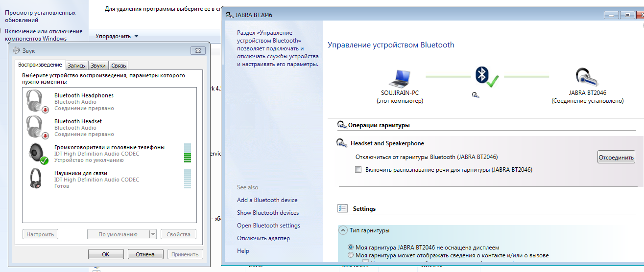Select the red communication headphones icon
This screenshot has height=272, width=644.
36,179
